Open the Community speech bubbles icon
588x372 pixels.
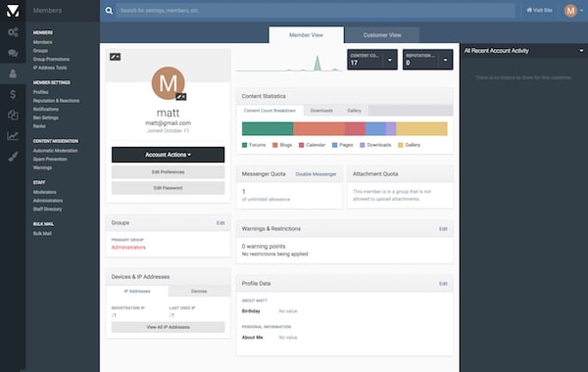pyautogui.click(x=13, y=53)
